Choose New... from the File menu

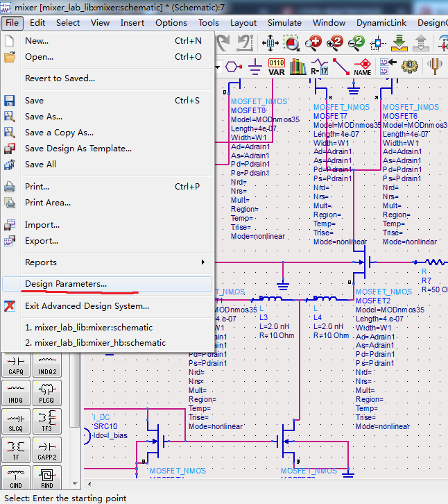coord(107,41)
